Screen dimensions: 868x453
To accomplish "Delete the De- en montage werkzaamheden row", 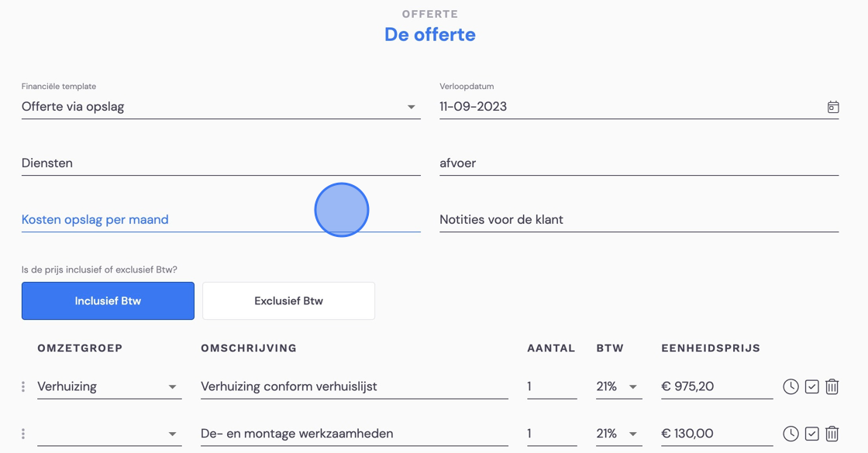I will [x=832, y=434].
